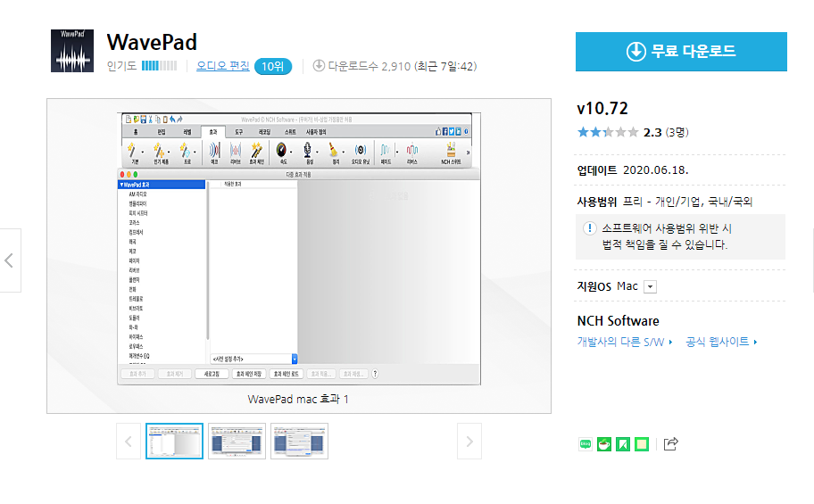
Task: Click the exclamation warning icon in notice
Action: click(590, 228)
